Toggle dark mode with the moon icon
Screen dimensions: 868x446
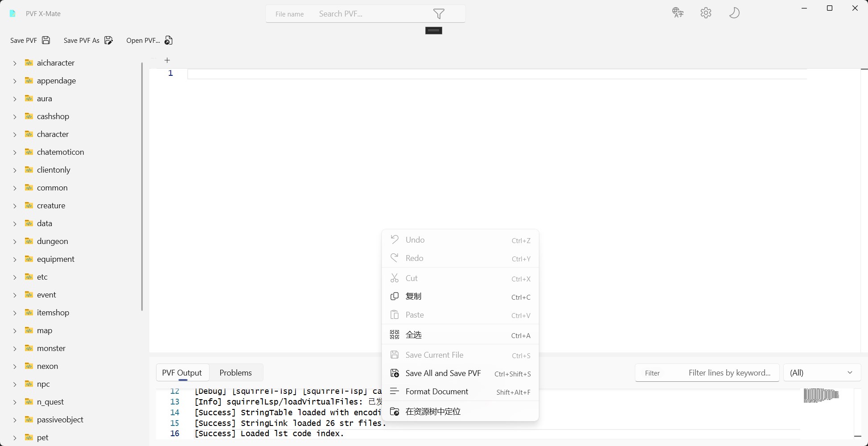(734, 12)
